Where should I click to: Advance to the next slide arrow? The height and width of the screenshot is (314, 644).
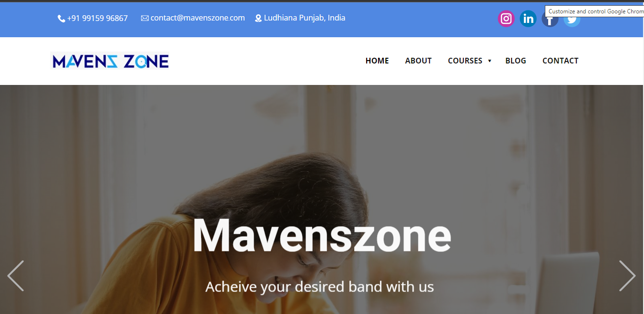[x=627, y=276]
